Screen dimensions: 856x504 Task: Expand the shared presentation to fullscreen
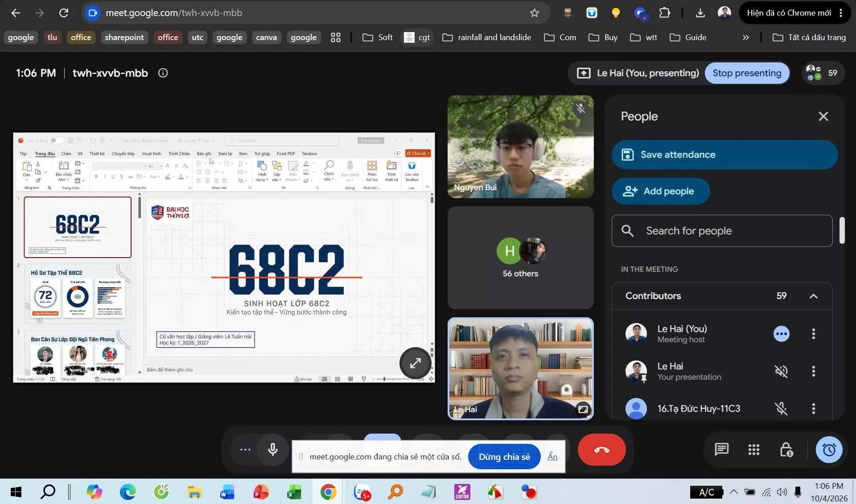tap(415, 363)
